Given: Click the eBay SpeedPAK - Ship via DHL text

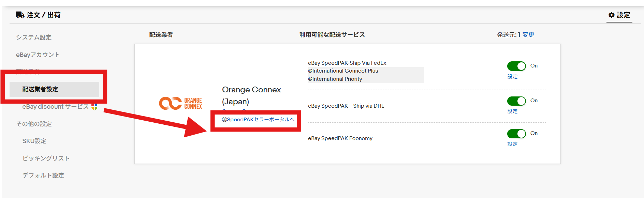Looking at the screenshot, I should pyautogui.click(x=346, y=106).
